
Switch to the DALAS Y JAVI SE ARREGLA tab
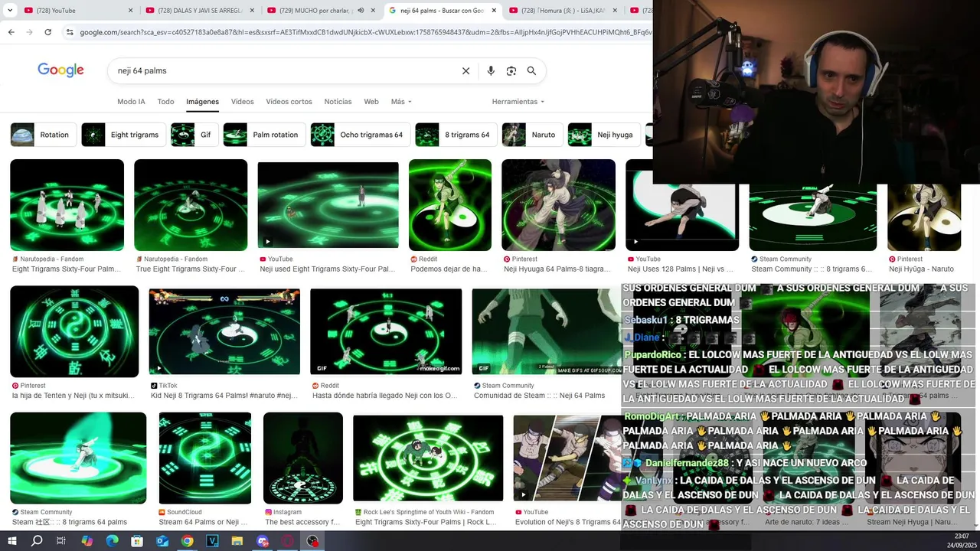pos(199,11)
